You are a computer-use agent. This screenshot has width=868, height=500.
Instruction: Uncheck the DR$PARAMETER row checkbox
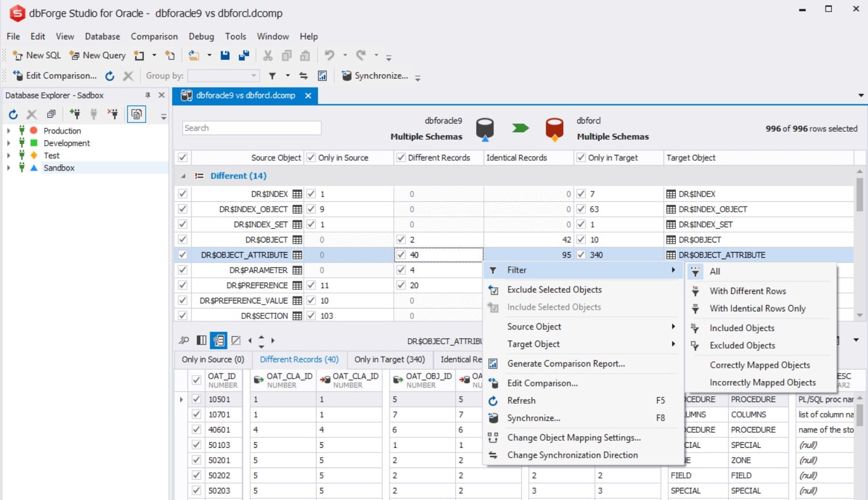click(183, 270)
